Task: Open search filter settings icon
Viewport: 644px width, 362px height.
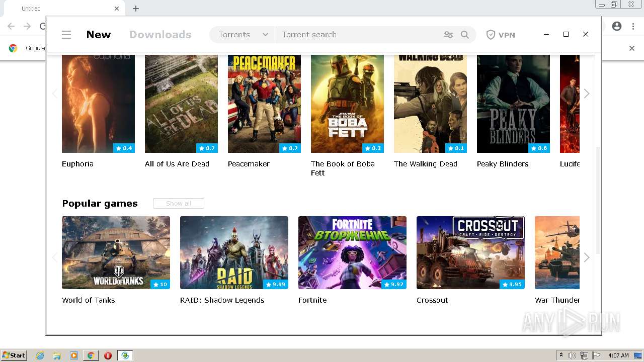Action: (448, 35)
